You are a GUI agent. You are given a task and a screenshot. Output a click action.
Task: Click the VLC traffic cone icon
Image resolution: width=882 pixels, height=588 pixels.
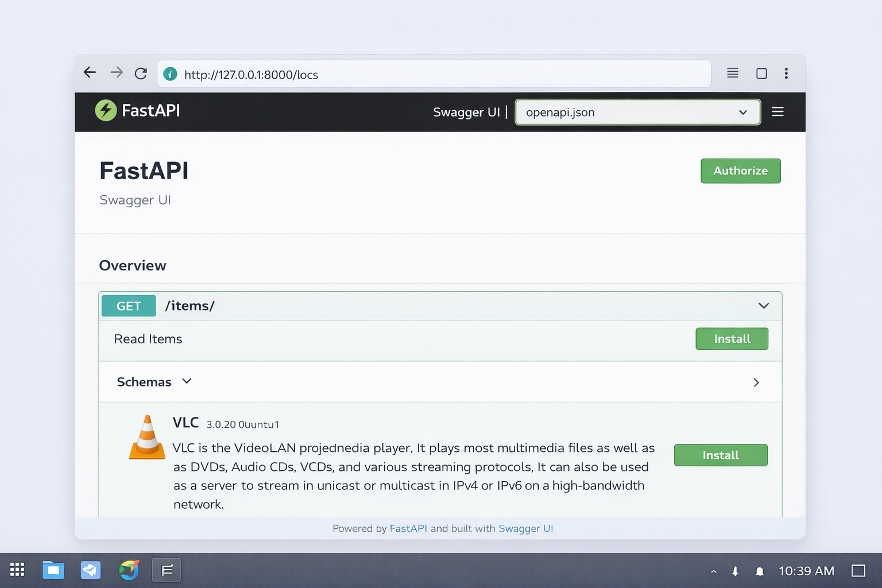(147, 437)
